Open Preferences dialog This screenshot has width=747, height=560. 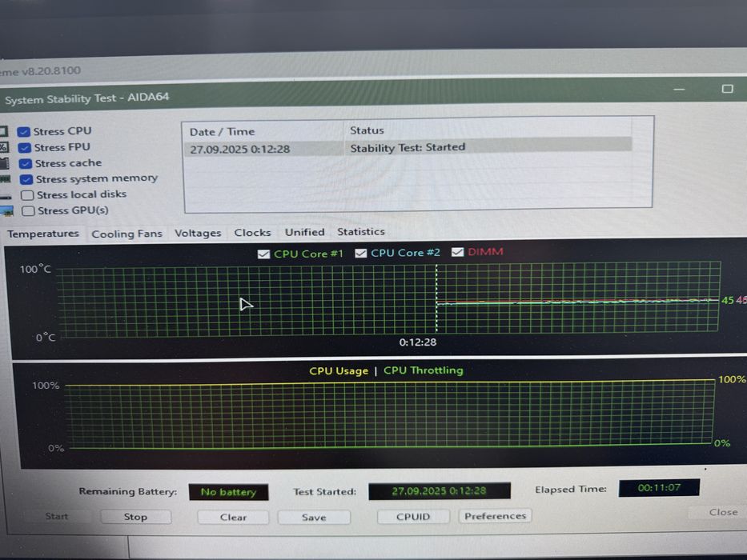tap(495, 516)
